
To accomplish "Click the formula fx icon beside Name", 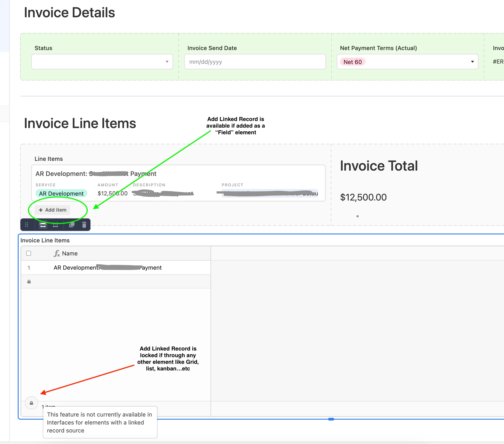I will (57, 253).
